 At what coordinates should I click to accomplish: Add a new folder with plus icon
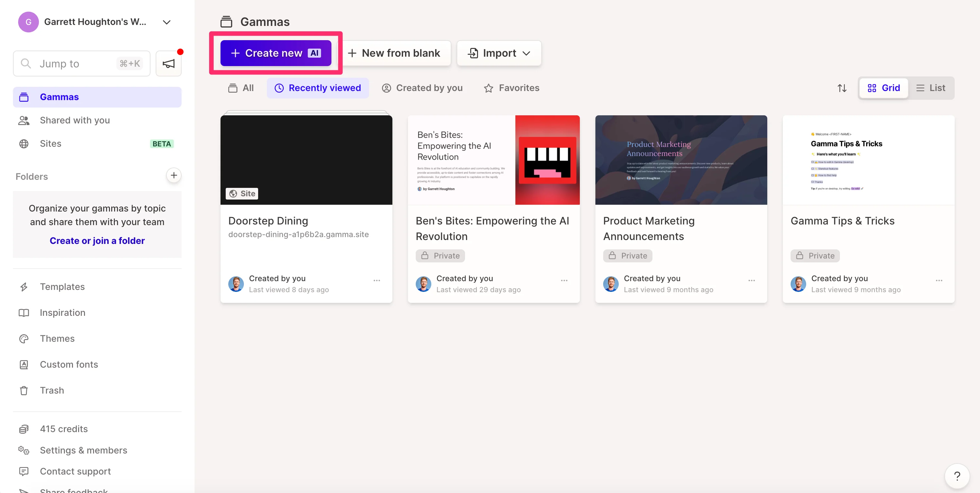tap(173, 175)
